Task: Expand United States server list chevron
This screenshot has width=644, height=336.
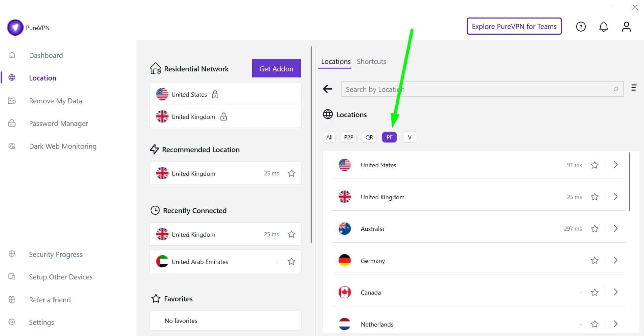Action: pyautogui.click(x=616, y=165)
